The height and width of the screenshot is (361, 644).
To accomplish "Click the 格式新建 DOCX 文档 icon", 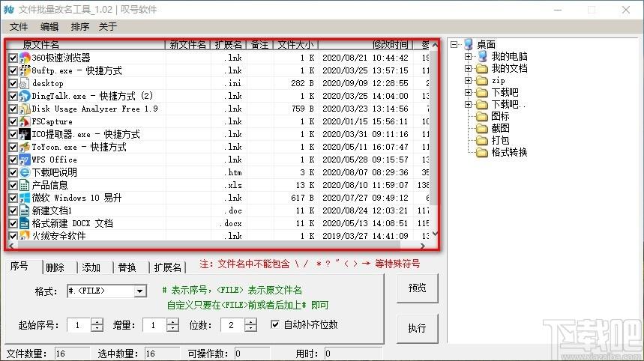I will [x=25, y=223].
